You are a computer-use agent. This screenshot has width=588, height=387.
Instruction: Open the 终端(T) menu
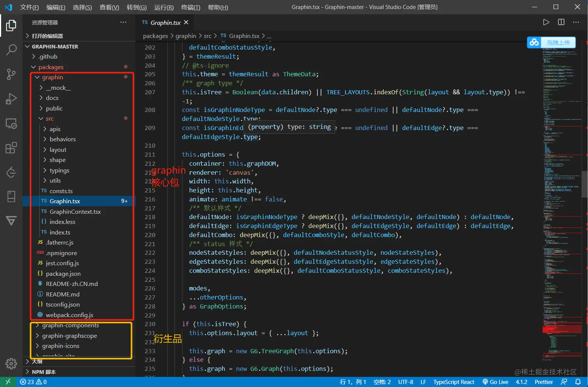(x=191, y=7)
